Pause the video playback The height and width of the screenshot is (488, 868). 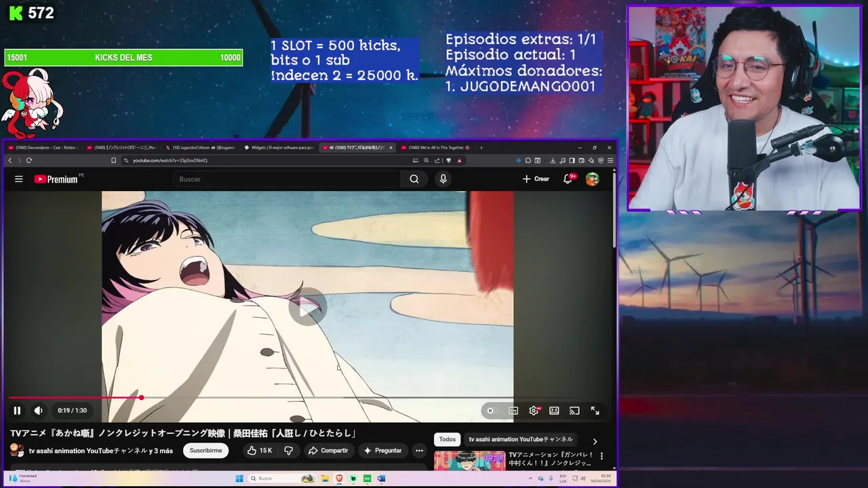[17, 410]
